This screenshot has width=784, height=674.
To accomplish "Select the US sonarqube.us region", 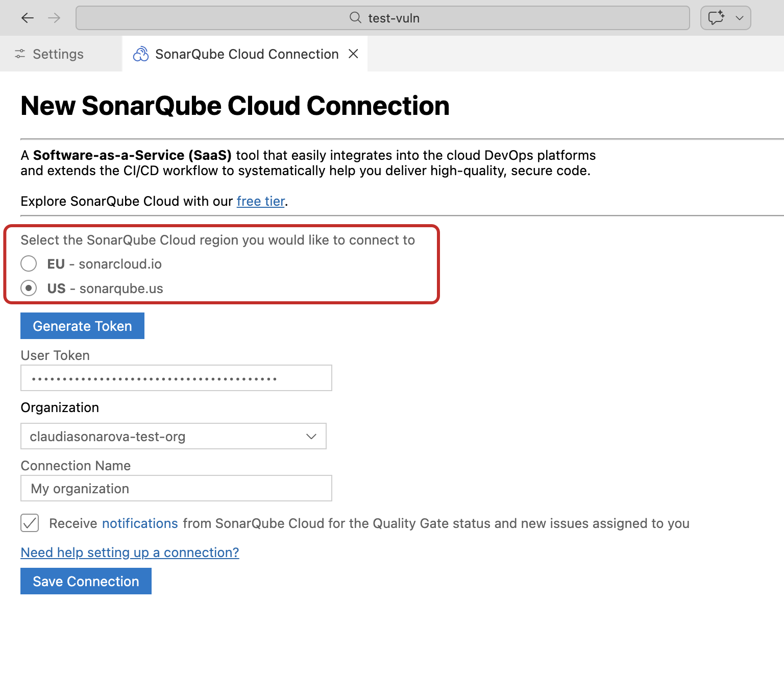I will click(x=29, y=288).
